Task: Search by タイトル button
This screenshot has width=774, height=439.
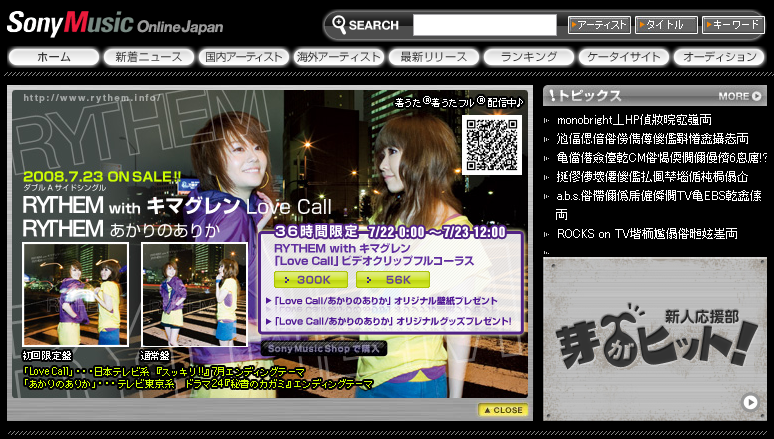Action: coord(666,25)
